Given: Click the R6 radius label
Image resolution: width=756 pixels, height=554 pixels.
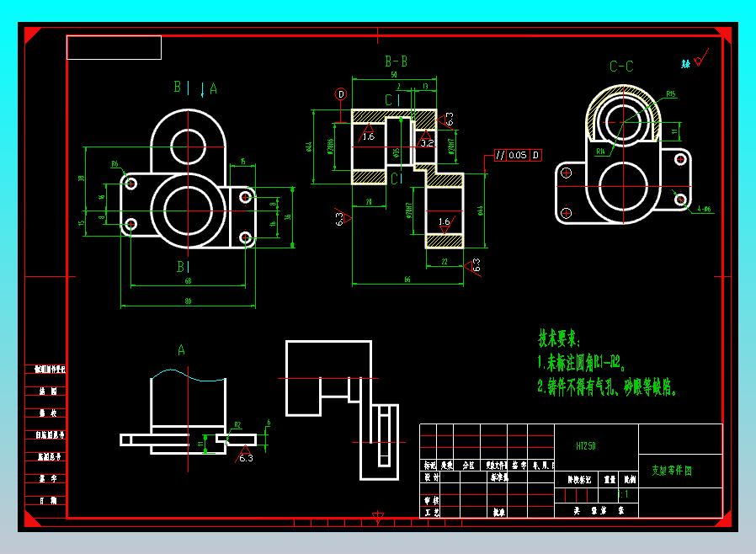Looking at the screenshot, I should 114,164.
